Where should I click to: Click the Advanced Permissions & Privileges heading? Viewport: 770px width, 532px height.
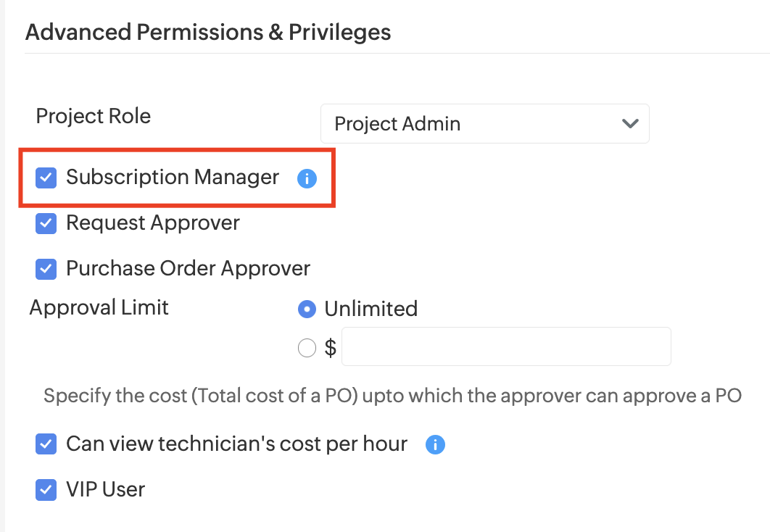click(208, 33)
